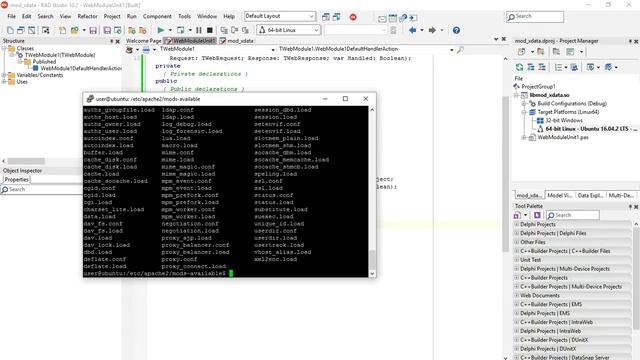The image size is (640, 360).
Task: Open the Refactor menu
Action: pos(87,16)
